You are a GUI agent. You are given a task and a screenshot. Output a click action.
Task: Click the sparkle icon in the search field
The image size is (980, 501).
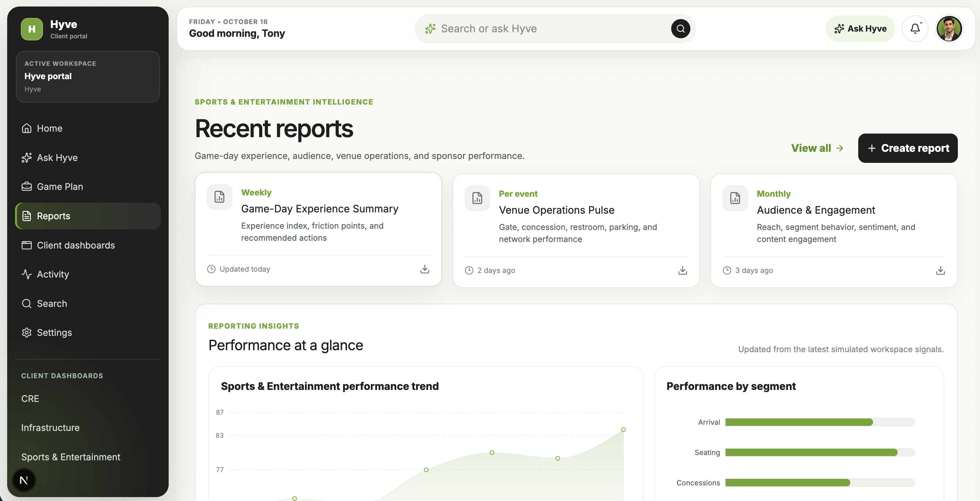click(x=430, y=29)
